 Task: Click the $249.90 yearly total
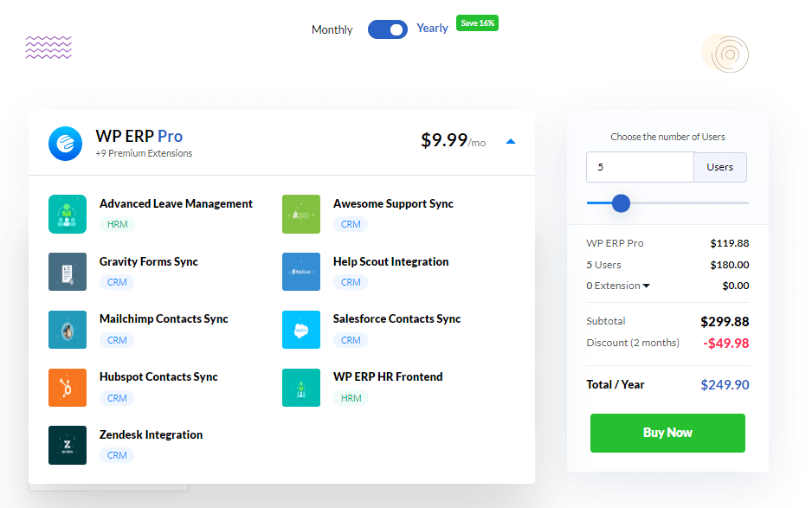[x=725, y=385]
